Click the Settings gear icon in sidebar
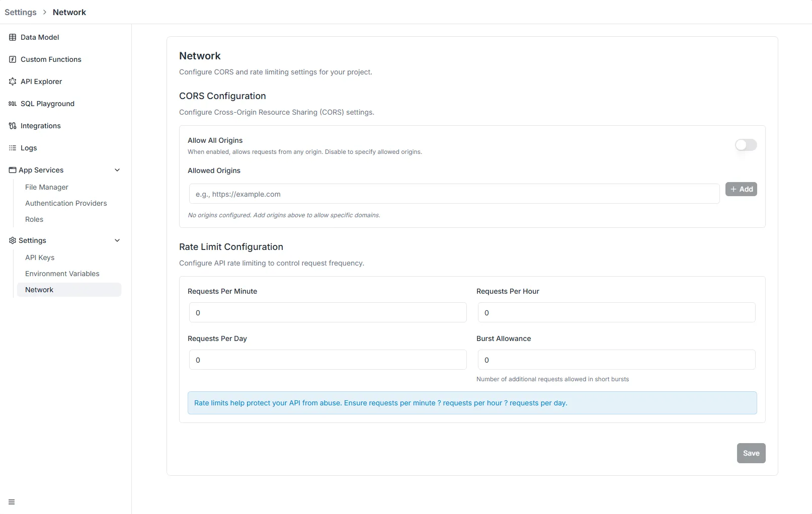The width and height of the screenshot is (812, 514). point(13,240)
